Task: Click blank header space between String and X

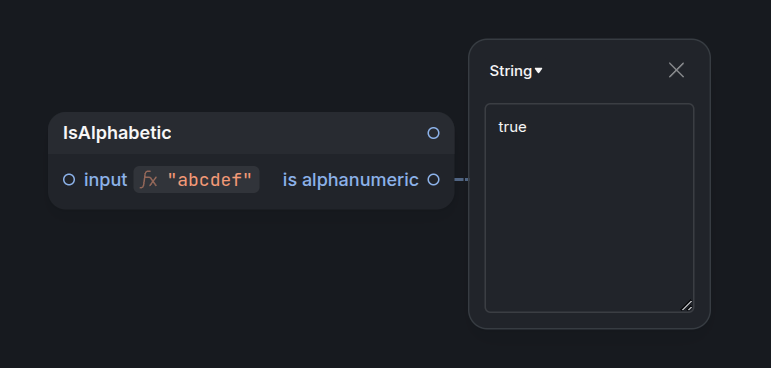Action: point(605,71)
